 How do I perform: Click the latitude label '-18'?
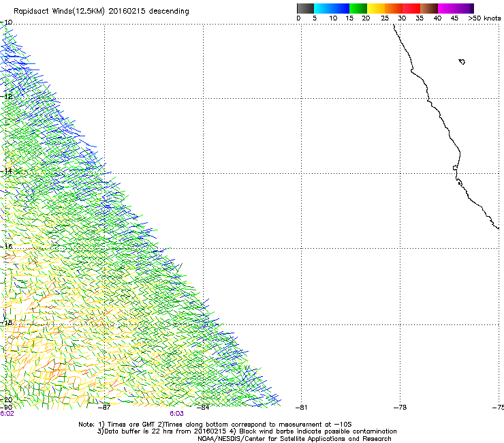coord(6,322)
